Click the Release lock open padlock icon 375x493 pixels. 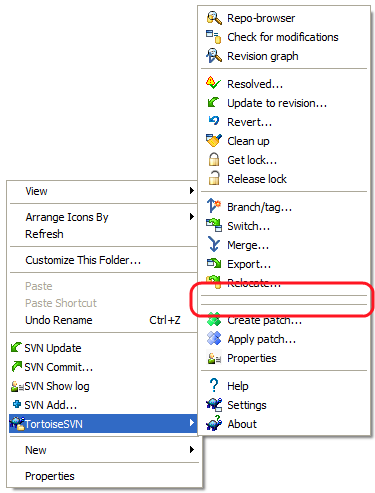click(214, 178)
